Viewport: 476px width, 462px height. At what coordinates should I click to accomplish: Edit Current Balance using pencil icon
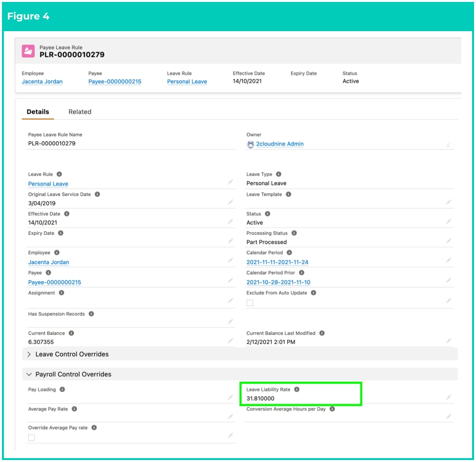(230, 341)
